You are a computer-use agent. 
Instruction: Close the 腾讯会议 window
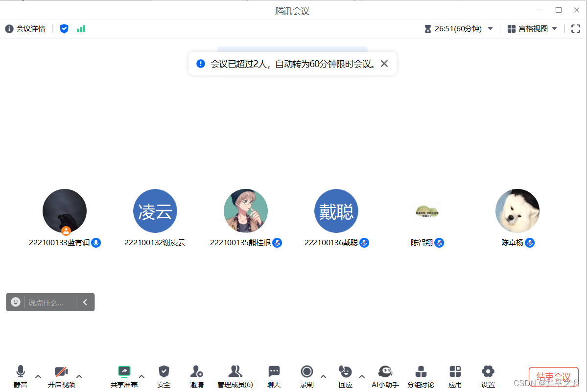coord(577,10)
